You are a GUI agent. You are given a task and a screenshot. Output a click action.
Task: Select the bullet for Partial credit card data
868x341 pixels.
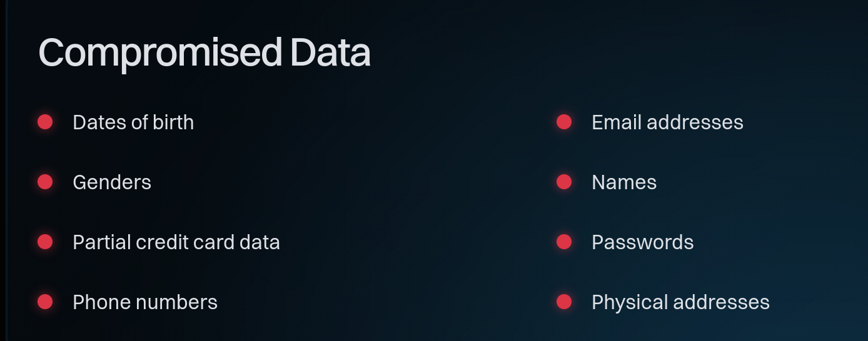pos(45,242)
